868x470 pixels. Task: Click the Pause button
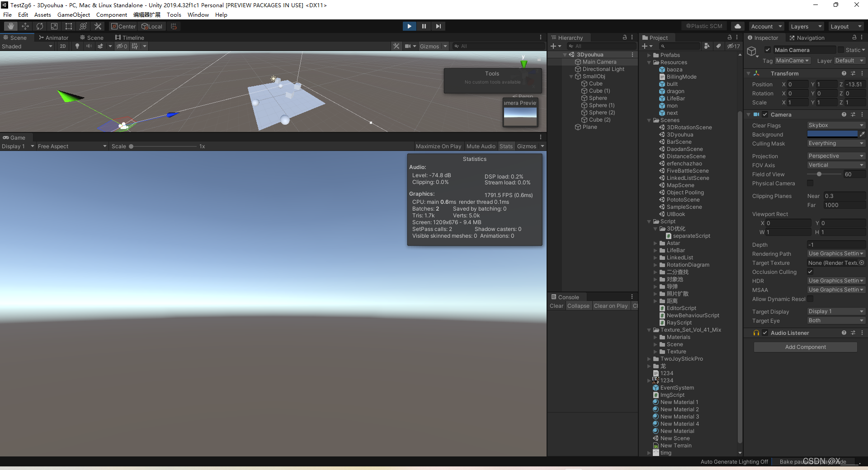[x=424, y=26]
